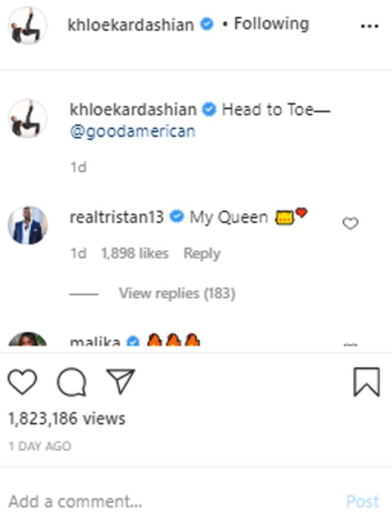392x532 pixels.
Task: Open realtristan13's profile picture
Action: pos(27,225)
